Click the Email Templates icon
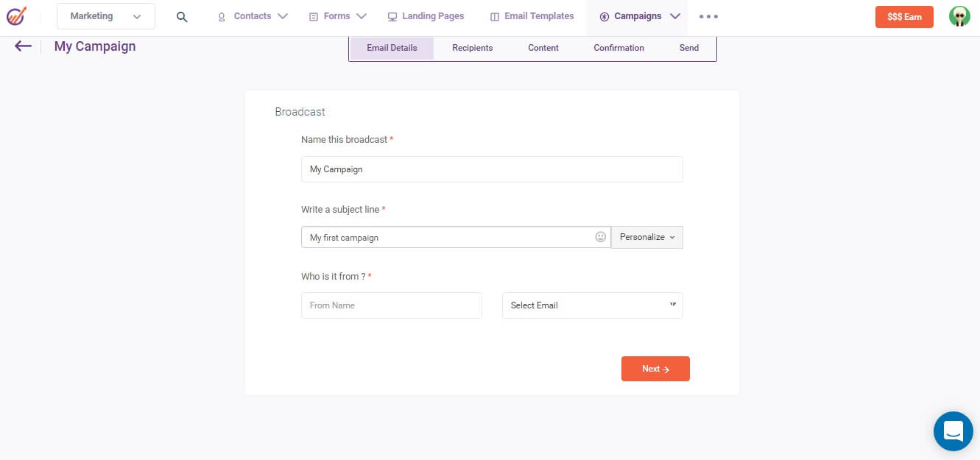Screen dimensions: 980x460 point(496,15)
